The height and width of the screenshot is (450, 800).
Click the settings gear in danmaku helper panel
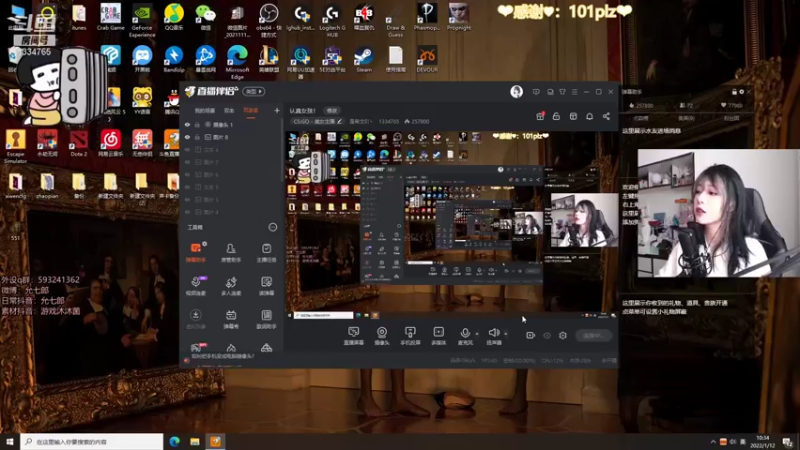tap(741, 92)
